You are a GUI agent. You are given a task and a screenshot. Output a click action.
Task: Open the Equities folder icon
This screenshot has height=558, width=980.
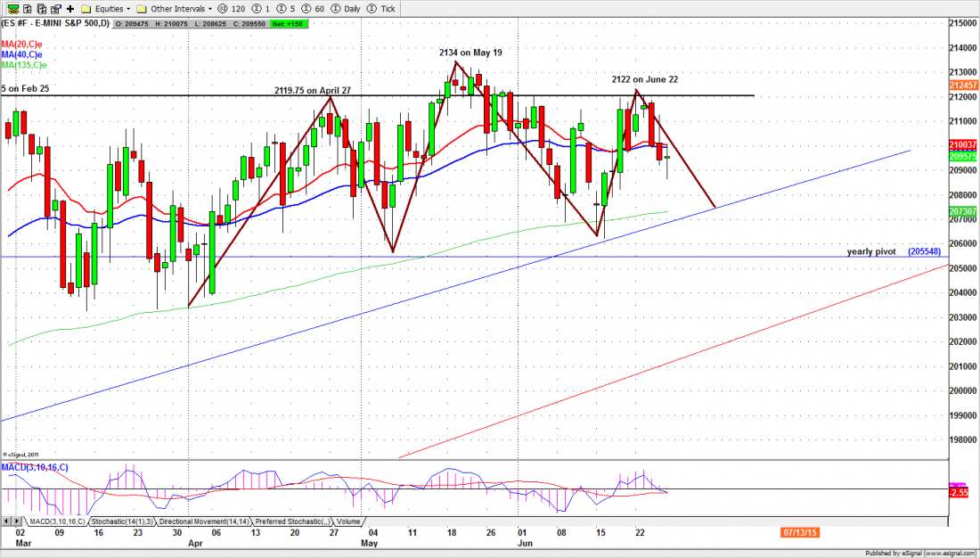coord(86,7)
